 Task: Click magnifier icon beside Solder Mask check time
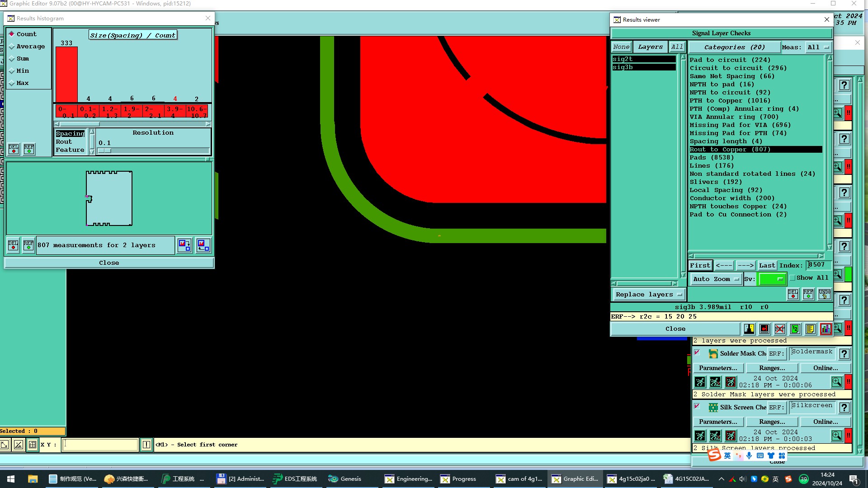tap(837, 382)
